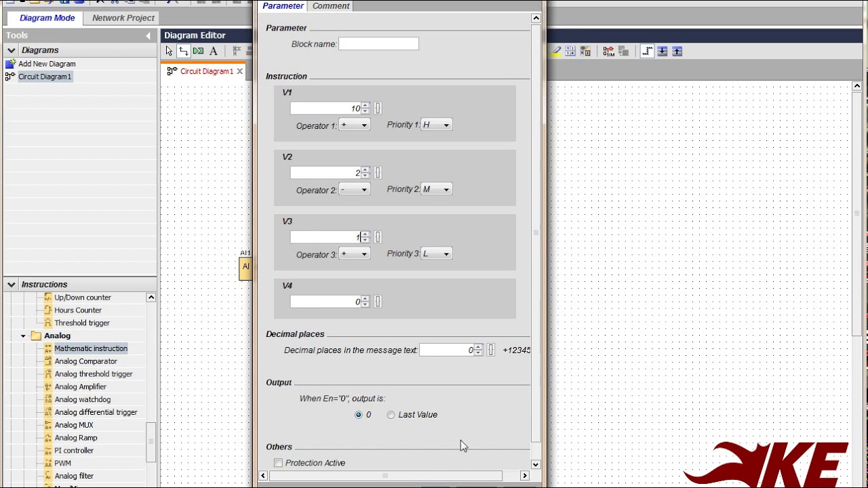
Task: Click the Analog MUX block icon
Action: point(47,425)
